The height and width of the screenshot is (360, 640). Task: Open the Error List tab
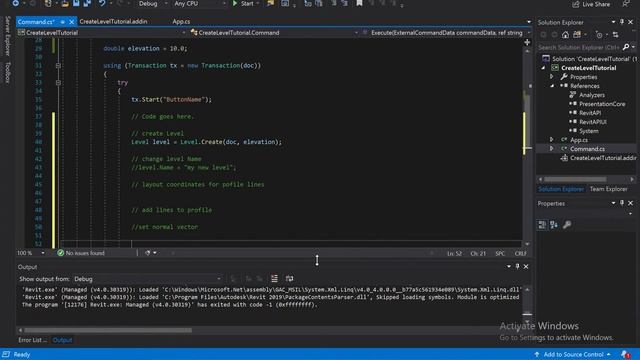(32, 340)
